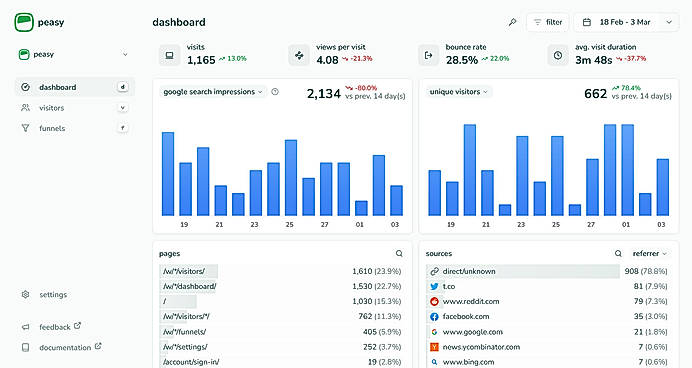Click the visitors people icon

pos(26,108)
